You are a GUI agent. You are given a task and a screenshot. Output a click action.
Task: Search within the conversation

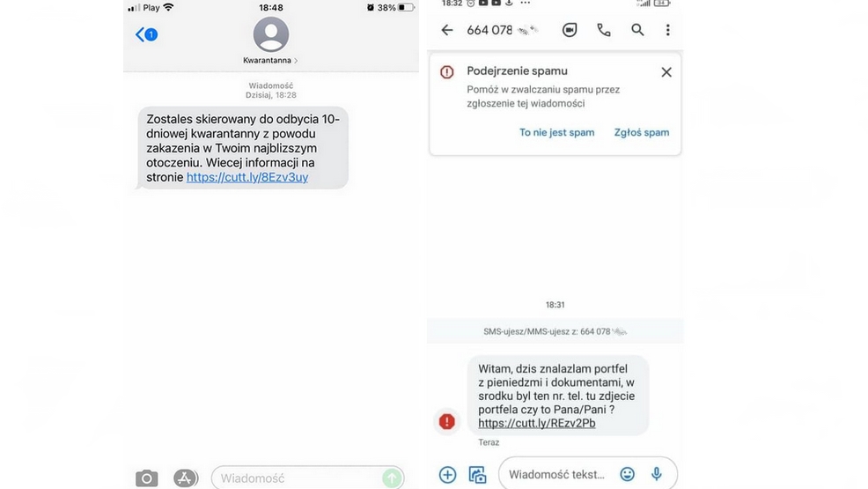point(637,30)
